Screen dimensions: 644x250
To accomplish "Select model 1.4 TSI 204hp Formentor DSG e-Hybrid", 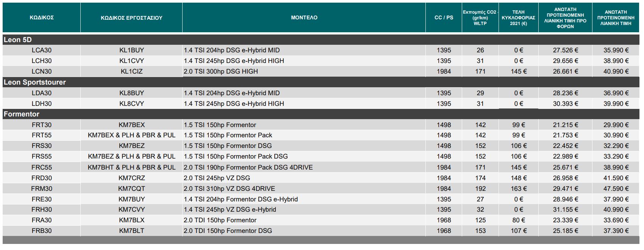I will pos(241,199).
